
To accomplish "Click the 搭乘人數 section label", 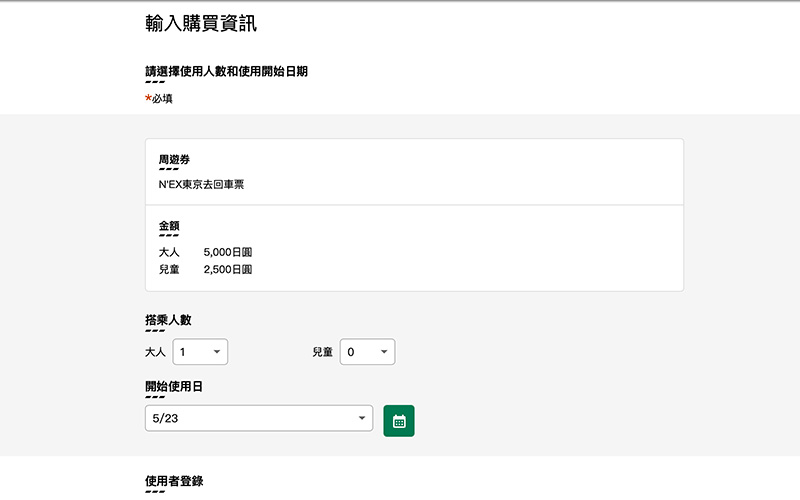I will [x=168, y=320].
